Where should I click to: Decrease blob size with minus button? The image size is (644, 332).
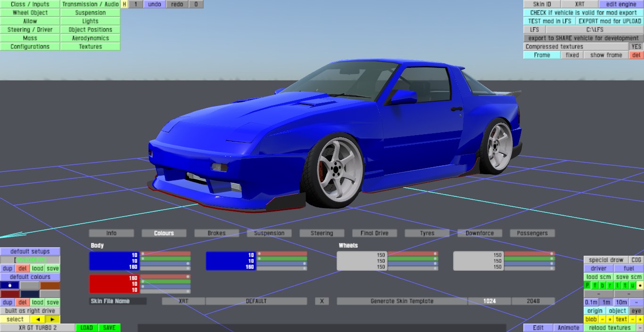(x=603, y=319)
